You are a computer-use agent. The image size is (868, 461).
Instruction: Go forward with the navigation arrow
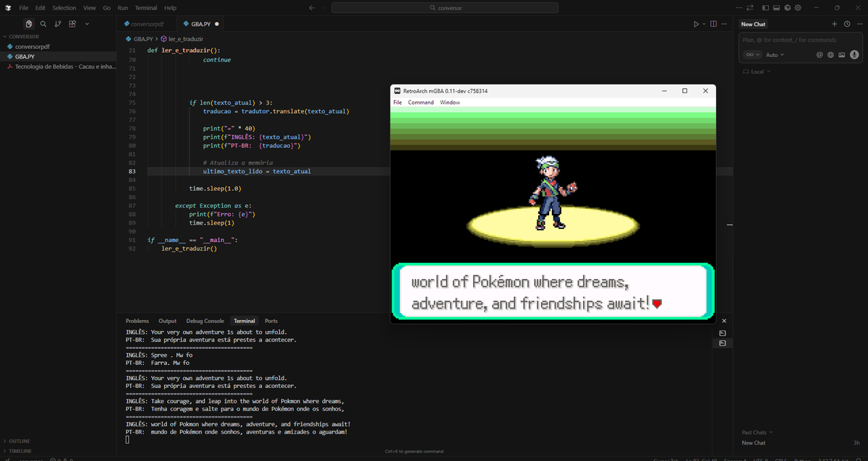point(323,7)
